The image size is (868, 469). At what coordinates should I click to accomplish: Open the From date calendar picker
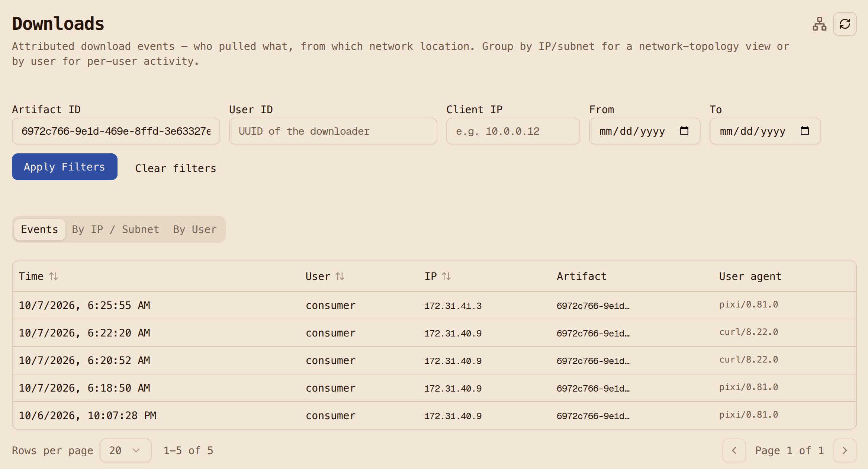(x=684, y=131)
